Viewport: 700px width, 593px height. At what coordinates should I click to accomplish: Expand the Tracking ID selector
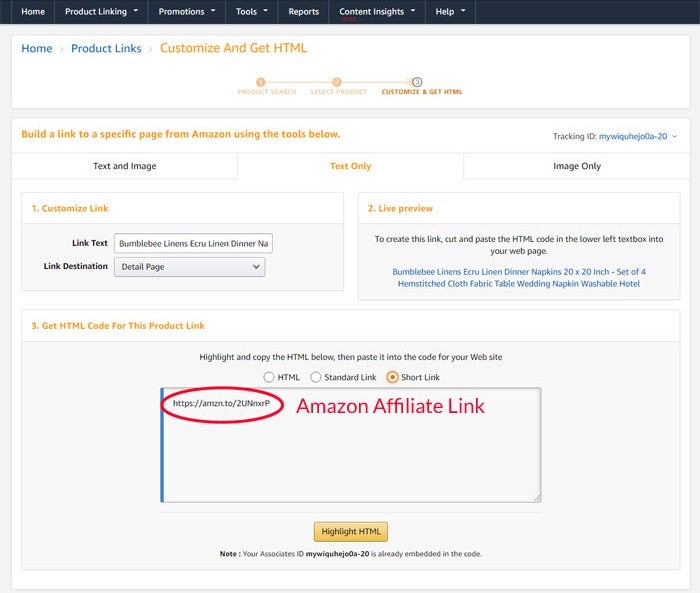[x=639, y=136]
